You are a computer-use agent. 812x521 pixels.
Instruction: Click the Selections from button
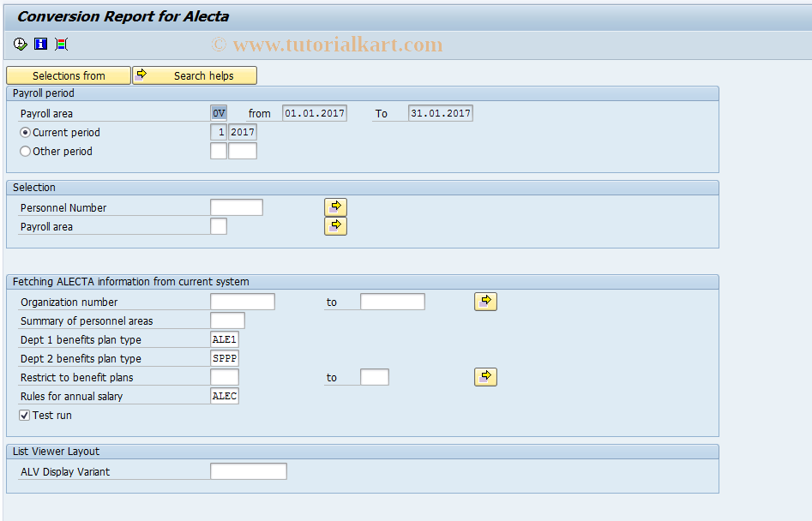69,75
